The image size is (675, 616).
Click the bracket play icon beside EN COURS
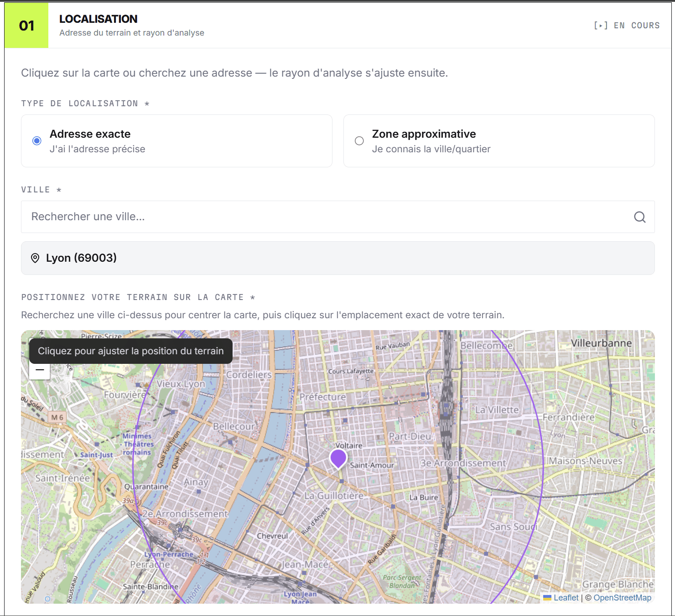601,26
